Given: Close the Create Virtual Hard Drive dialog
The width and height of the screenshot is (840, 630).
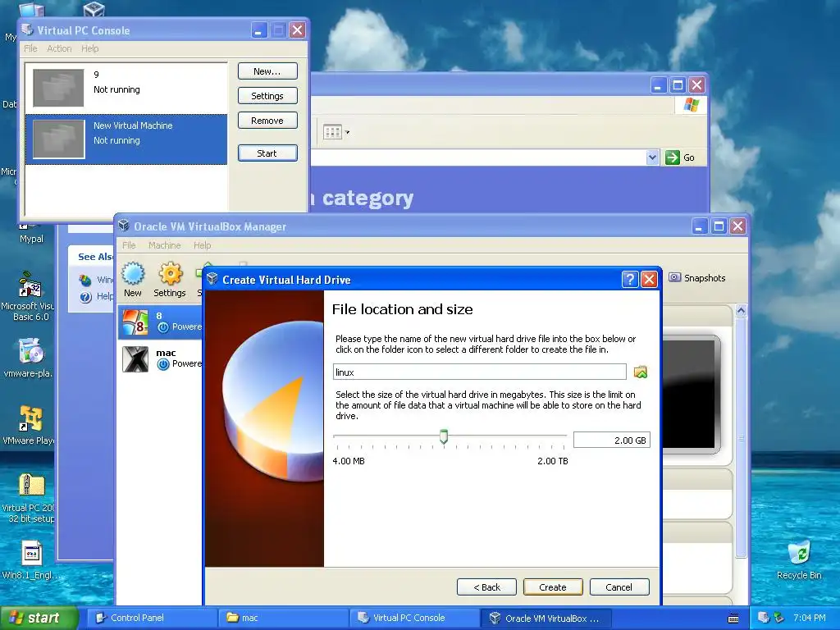Looking at the screenshot, I should [649, 279].
